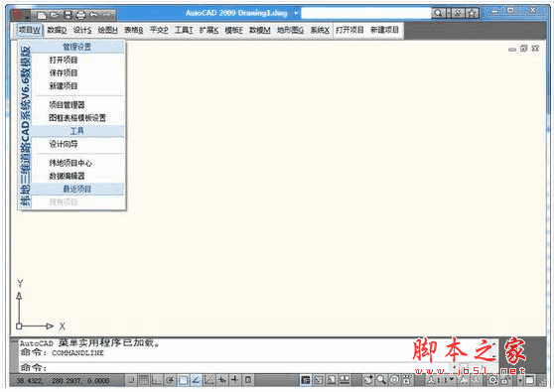Open the Communication Center icon
The height and width of the screenshot is (392, 554).
click(458, 14)
